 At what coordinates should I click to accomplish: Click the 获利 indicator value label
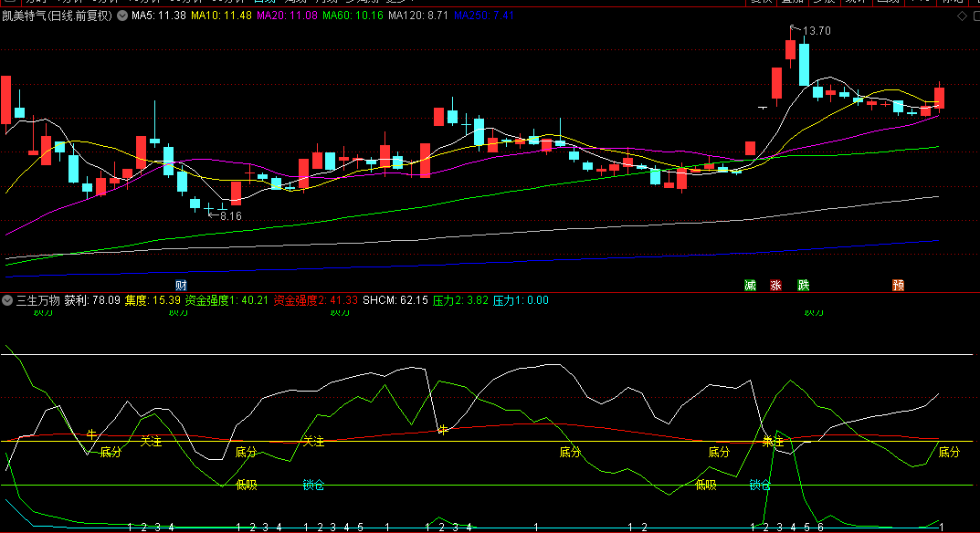pyautogui.click(x=92, y=299)
